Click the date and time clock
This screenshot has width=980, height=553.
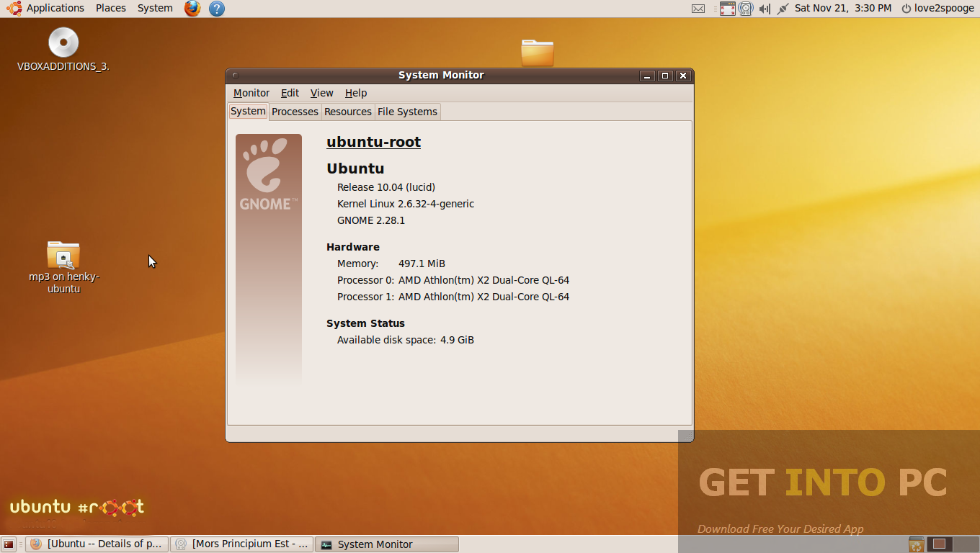click(843, 8)
